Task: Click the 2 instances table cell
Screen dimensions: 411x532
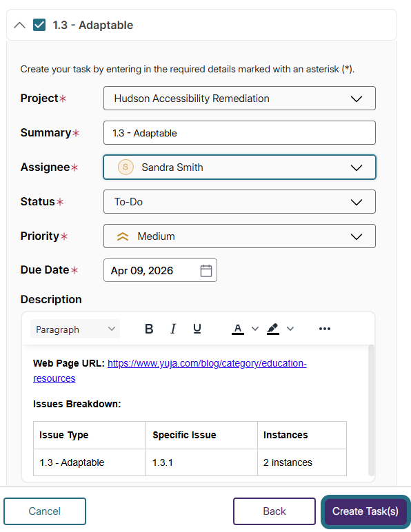Action: [x=302, y=462]
